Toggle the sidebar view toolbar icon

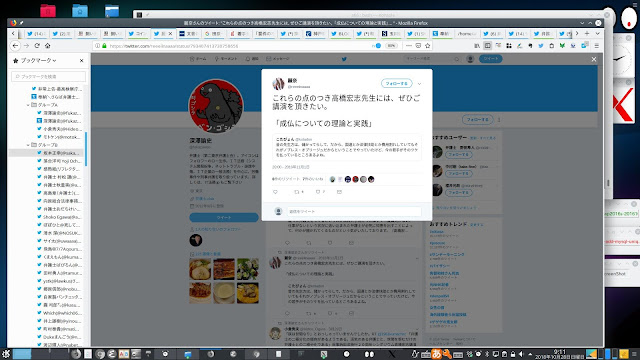point(487,46)
